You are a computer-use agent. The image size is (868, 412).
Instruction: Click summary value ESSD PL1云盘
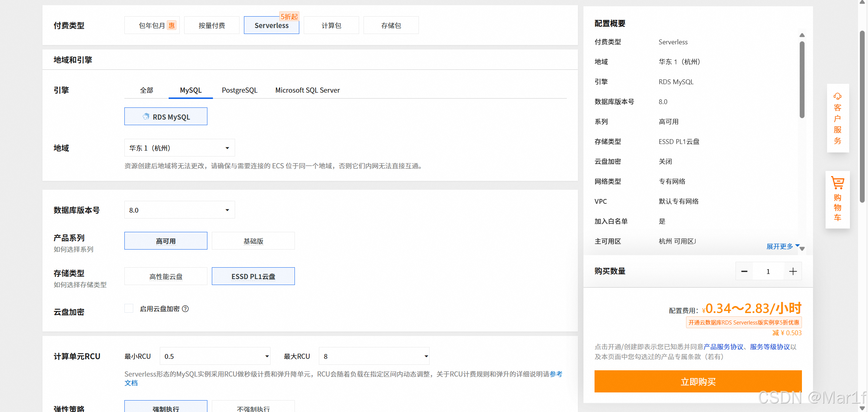[x=679, y=141]
